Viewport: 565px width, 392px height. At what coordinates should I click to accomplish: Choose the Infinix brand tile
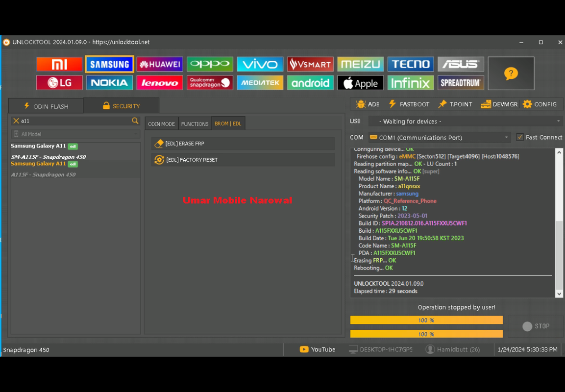[411, 83]
